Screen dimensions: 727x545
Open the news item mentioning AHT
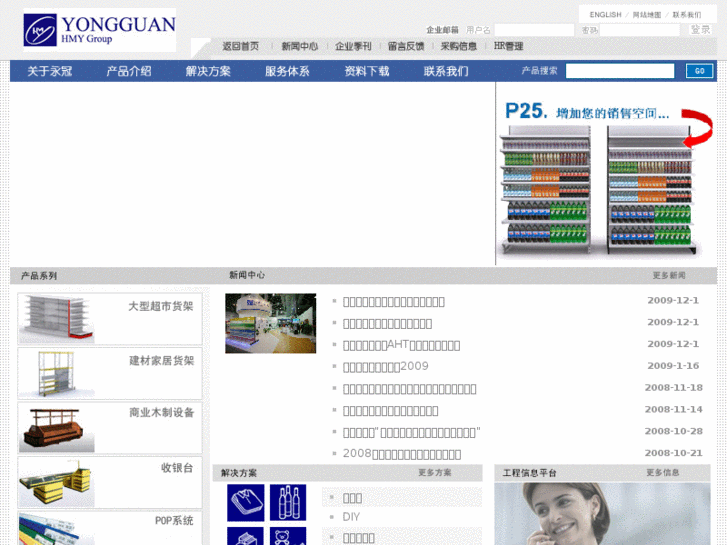(x=402, y=345)
